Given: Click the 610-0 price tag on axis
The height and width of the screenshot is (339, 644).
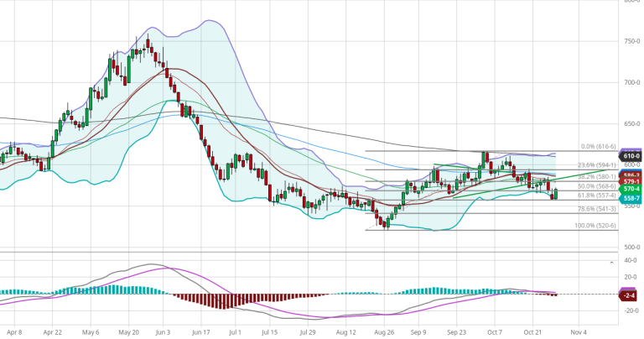Looking at the screenshot, I should tap(631, 156).
